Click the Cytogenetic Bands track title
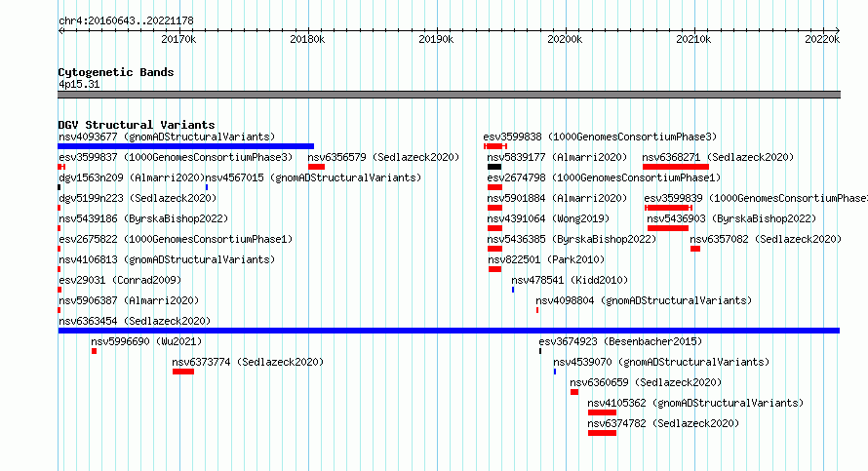This screenshot has height=471, width=868. point(116,72)
